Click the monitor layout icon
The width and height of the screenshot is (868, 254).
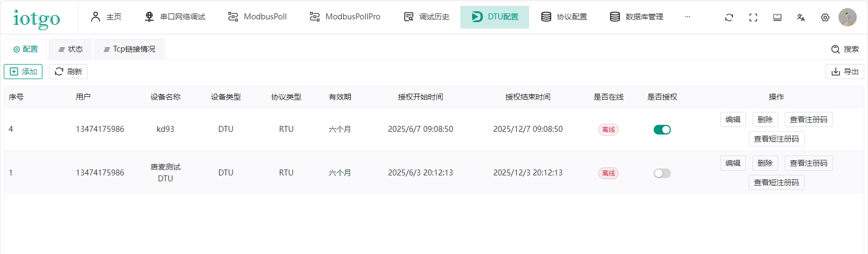[x=777, y=17]
